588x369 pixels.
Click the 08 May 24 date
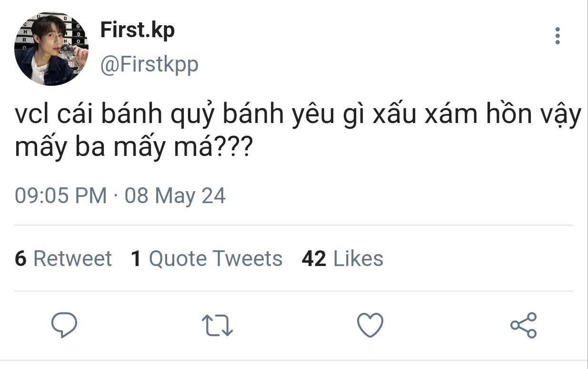coord(175,196)
